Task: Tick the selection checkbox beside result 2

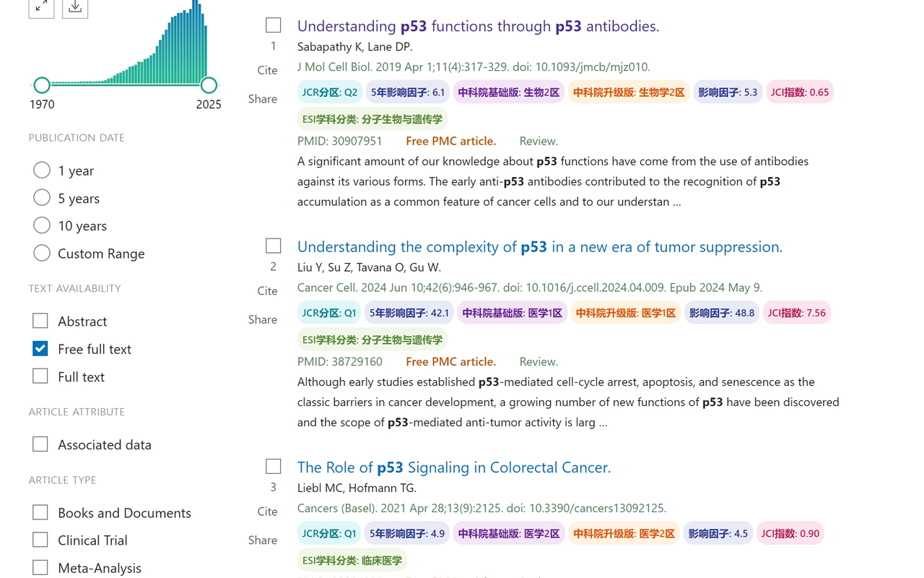Action: pyautogui.click(x=273, y=246)
